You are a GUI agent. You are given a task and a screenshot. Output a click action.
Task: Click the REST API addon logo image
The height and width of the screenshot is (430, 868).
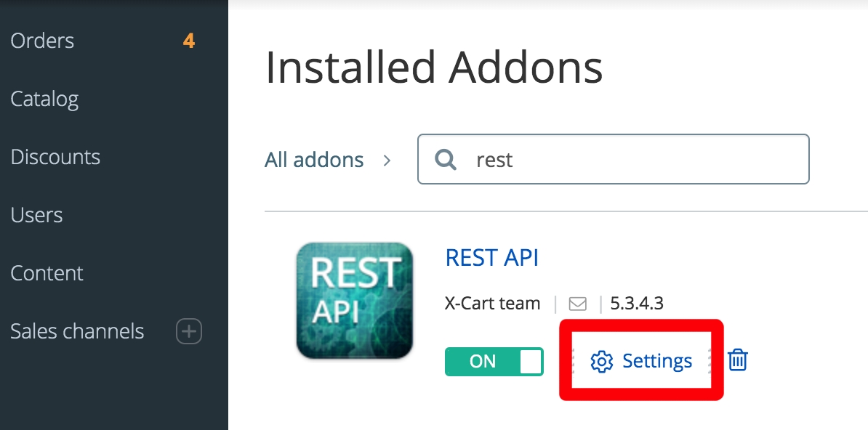coord(354,301)
